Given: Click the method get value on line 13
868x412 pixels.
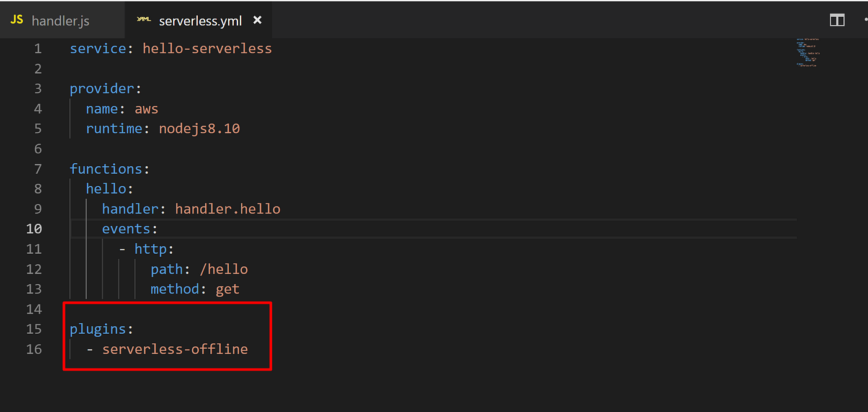Looking at the screenshot, I should (228, 289).
